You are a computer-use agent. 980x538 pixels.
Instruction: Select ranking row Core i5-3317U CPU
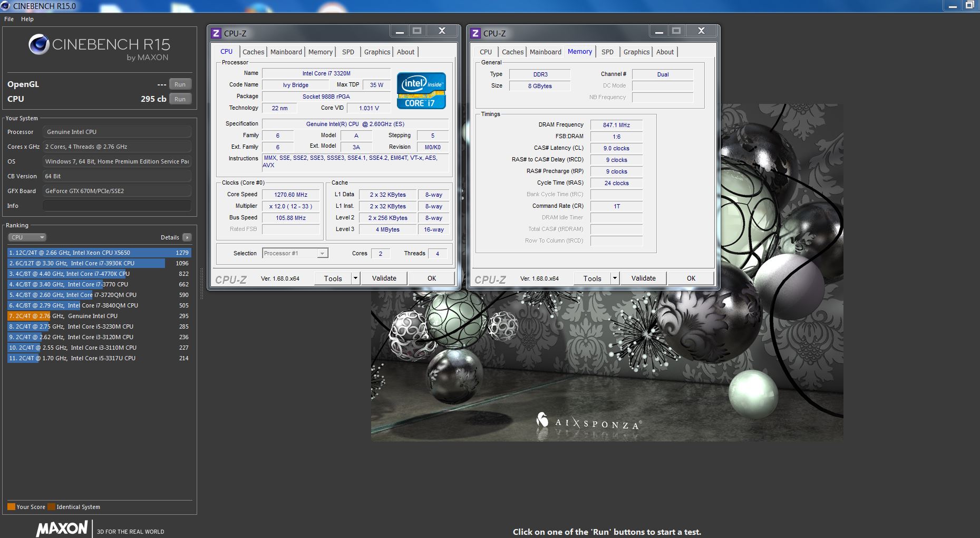[99, 358]
